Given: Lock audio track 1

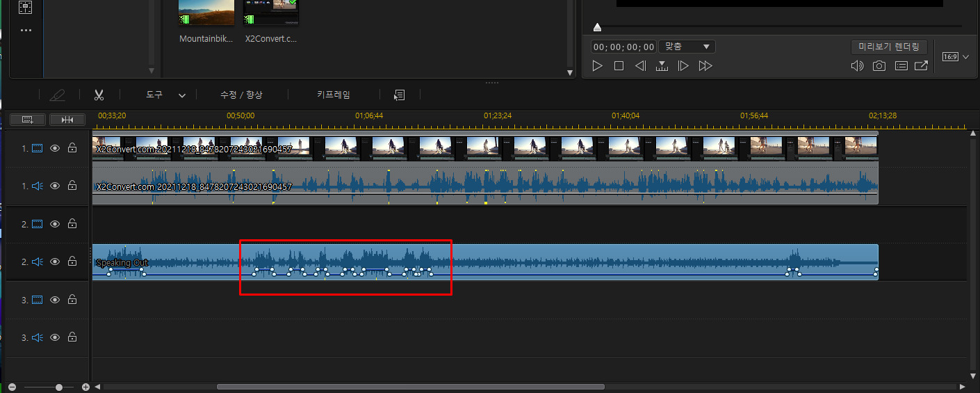Looking at the screenshot, I should tap(72, 186).
